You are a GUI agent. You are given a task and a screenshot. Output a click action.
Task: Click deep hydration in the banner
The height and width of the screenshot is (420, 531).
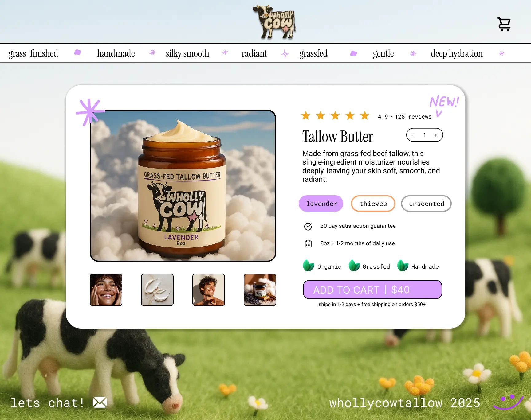456,53
